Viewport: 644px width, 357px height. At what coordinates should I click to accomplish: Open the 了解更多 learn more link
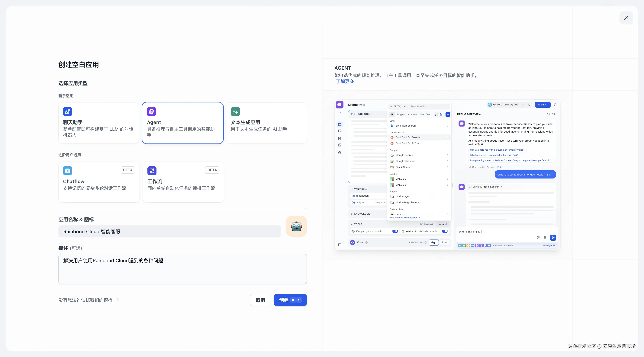(345, 82)
